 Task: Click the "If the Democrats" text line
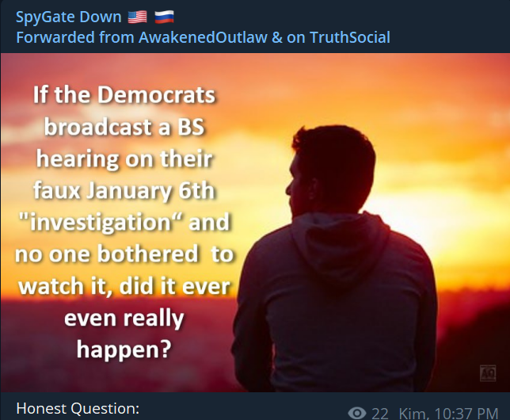124,95
